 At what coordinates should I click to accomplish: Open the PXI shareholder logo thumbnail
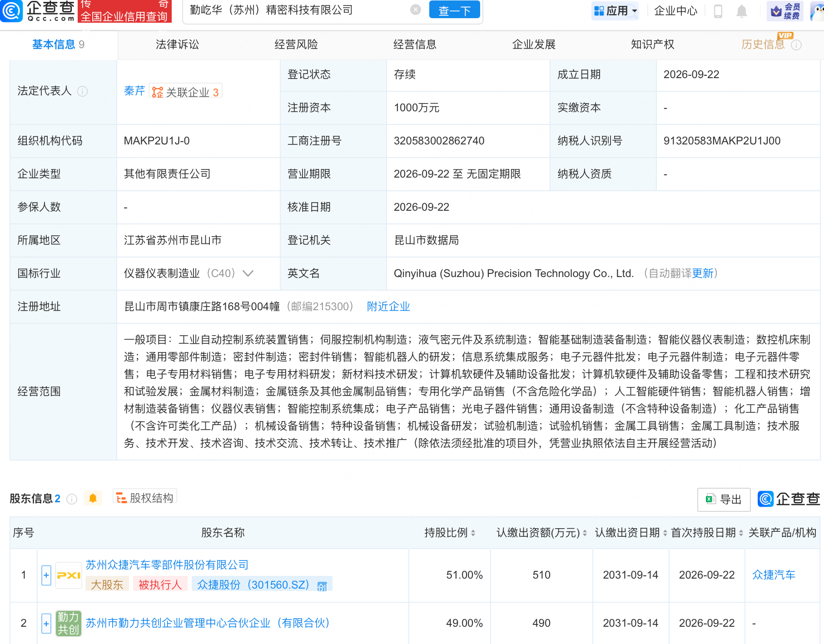69,575
